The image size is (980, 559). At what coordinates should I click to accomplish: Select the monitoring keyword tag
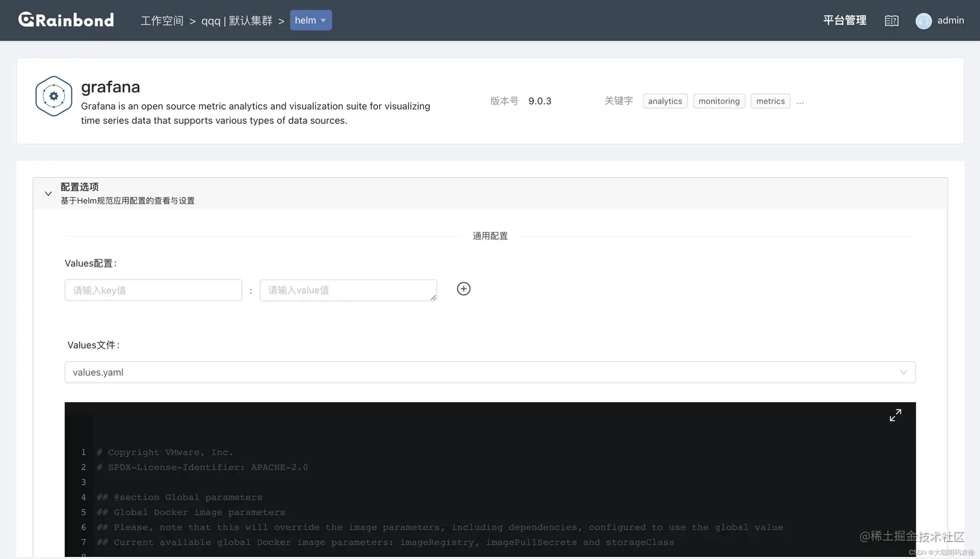click(x=719, y=101)
